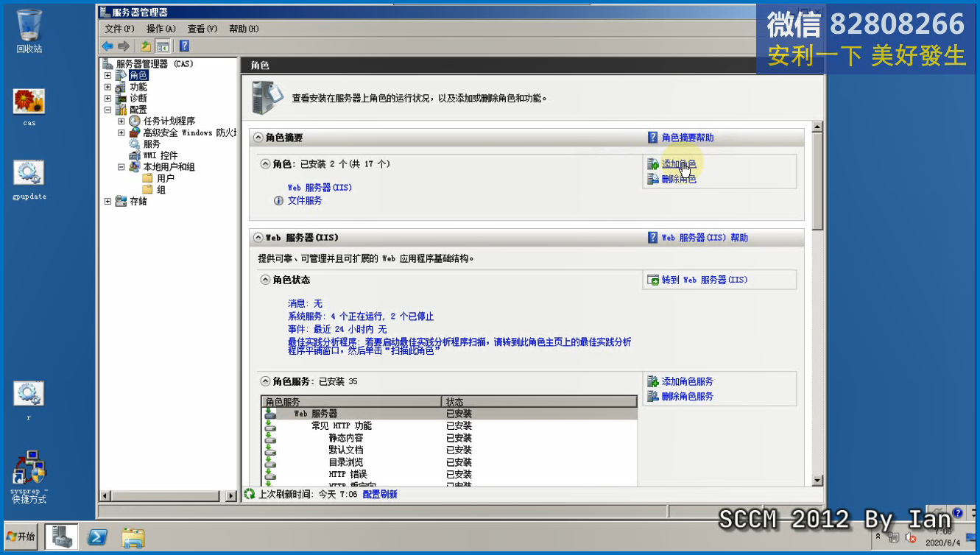This screenshot has width=980, height=555.
Task: Click 删除角色服务 link
Action: point(688,396)
